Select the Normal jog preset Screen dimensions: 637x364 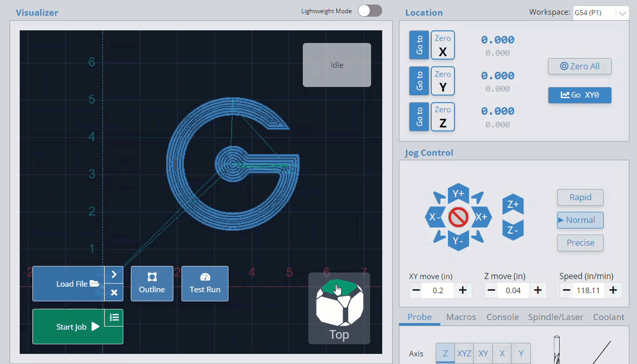pos(580,220)
